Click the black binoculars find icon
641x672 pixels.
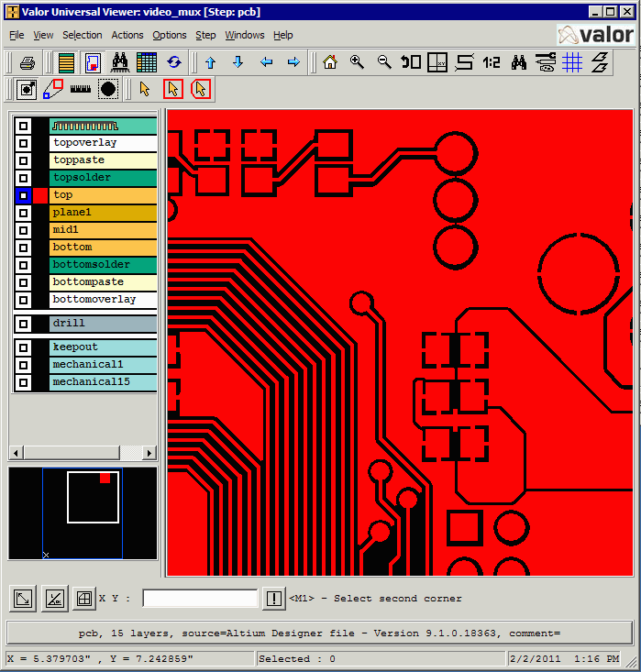(x=519, y=63)
